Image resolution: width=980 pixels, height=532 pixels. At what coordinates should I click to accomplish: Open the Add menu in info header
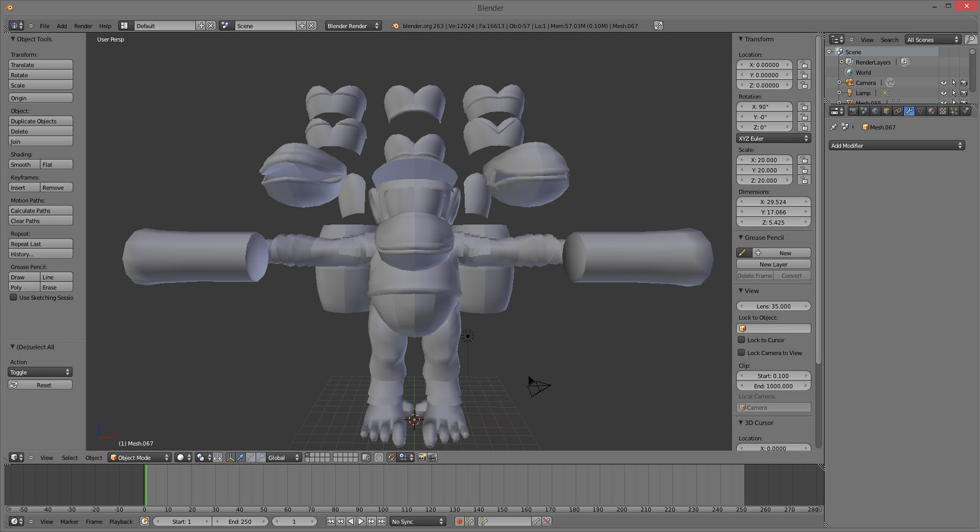point(62,26)
